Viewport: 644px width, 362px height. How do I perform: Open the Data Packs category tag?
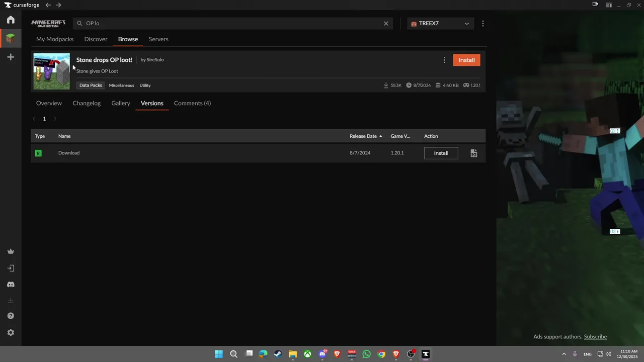tap(91, 85)
